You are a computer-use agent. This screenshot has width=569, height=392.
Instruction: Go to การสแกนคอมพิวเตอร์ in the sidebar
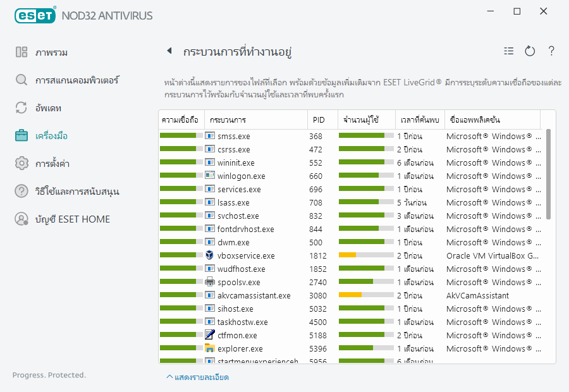tap(77, 80)
